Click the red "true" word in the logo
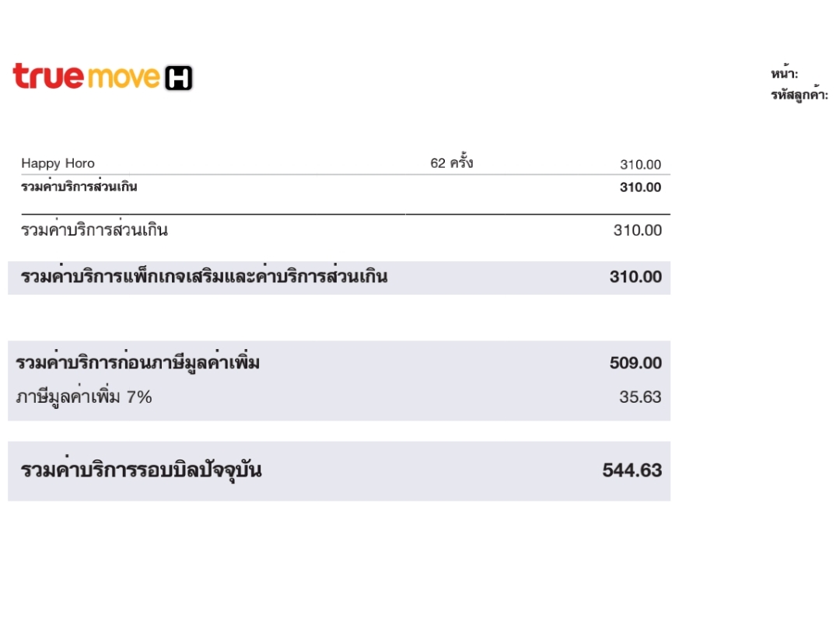 tap(48, 77)
